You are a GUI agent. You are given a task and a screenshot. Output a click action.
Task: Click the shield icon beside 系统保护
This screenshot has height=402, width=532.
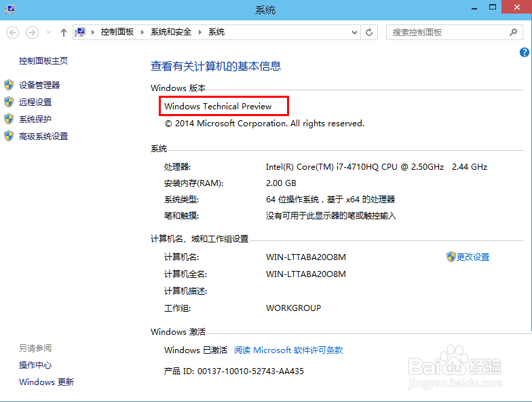(x=9, y=119)
